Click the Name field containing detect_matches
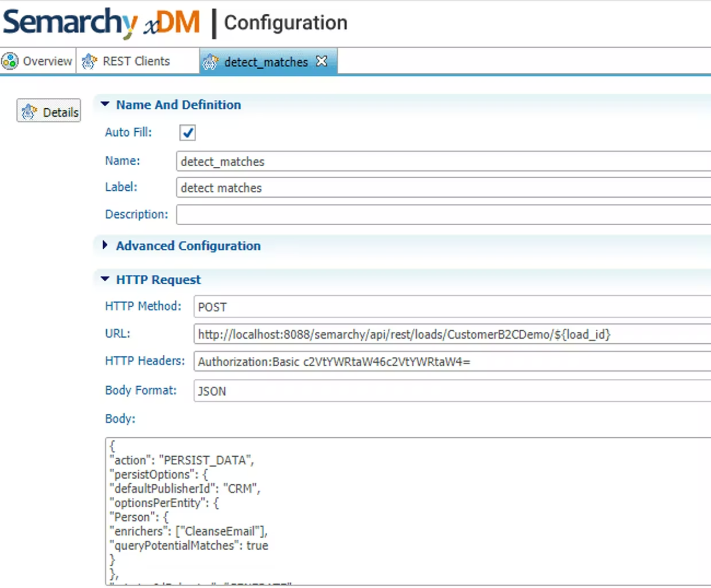Screen dimensions: 711x588 tap(443, 162)
